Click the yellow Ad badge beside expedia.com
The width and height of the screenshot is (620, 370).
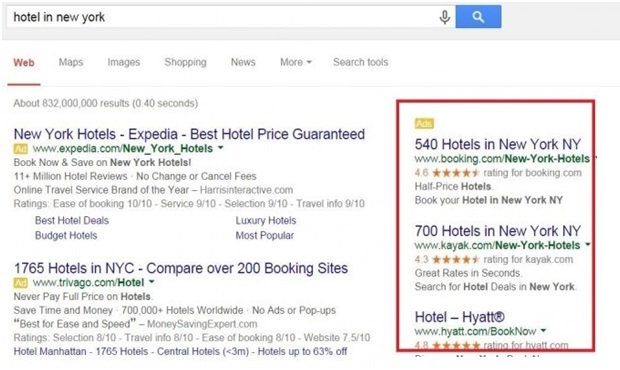coord(21,149)
